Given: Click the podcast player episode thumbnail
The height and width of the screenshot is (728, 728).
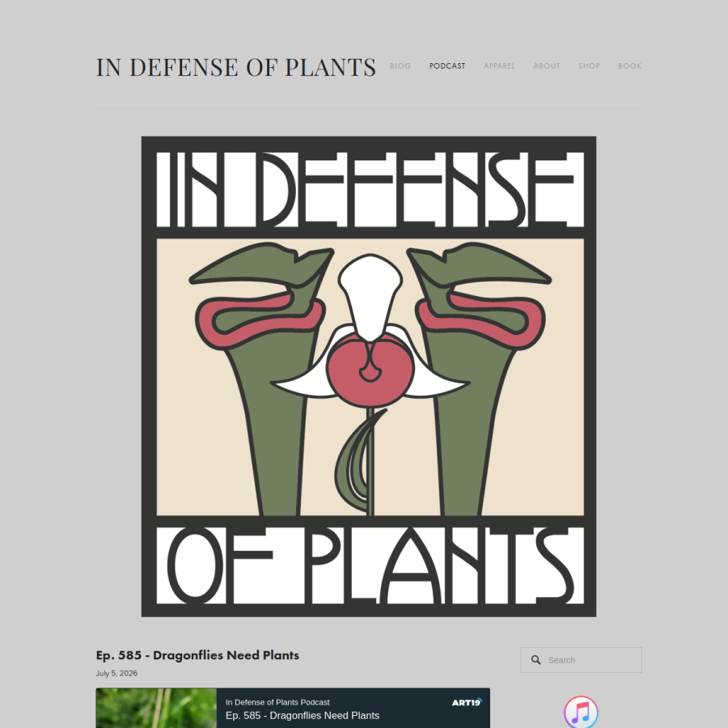Looking at the screenshot, I should point(156,708).
